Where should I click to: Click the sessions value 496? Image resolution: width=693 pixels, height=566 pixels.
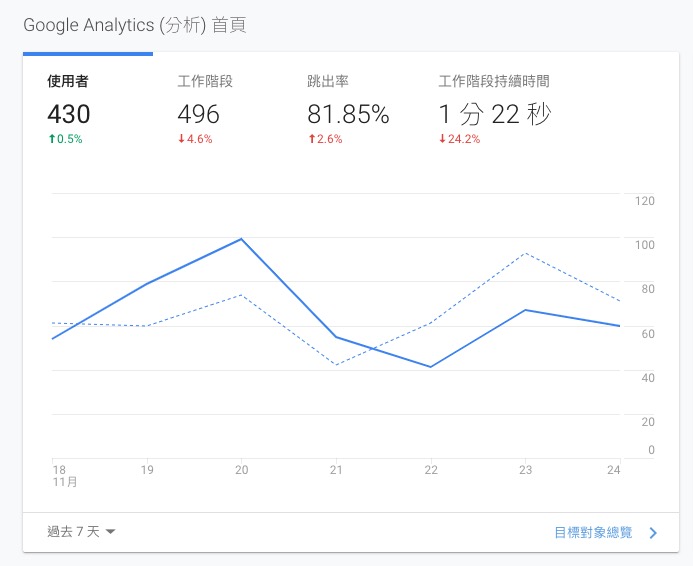click(198, 114)
